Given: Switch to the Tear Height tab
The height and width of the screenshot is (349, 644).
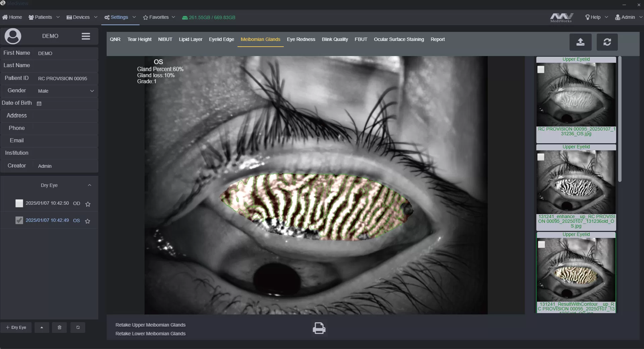Looking at the screenshot, I should [139, 39].
